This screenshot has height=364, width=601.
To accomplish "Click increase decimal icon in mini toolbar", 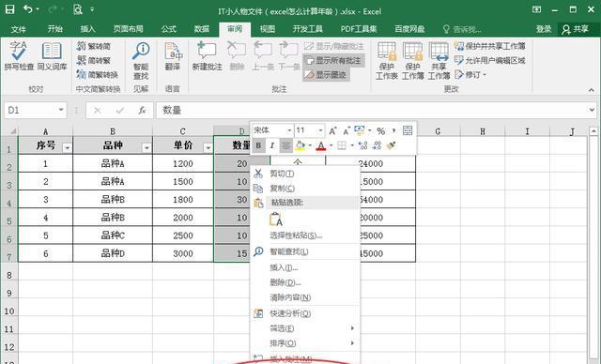I will [362, 145].
